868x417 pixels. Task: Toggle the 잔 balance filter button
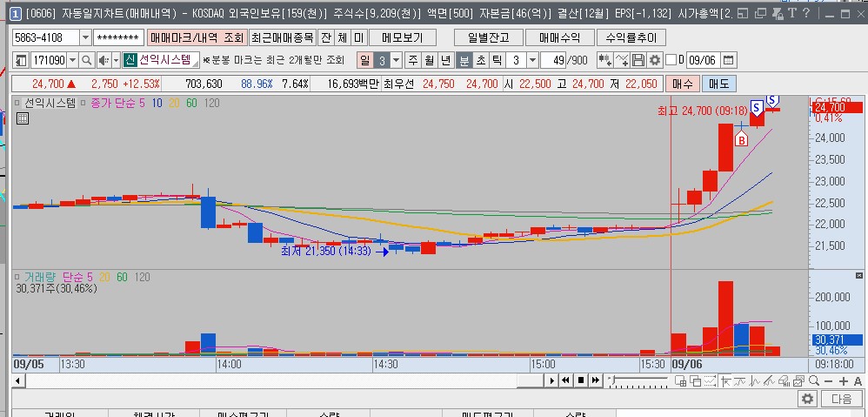[326, 37]
